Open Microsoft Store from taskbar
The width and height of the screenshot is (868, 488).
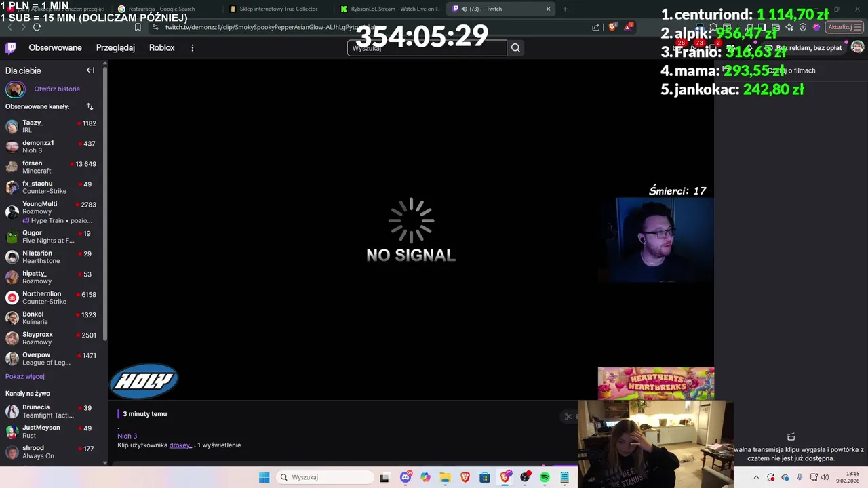click(x=485, y=477)
